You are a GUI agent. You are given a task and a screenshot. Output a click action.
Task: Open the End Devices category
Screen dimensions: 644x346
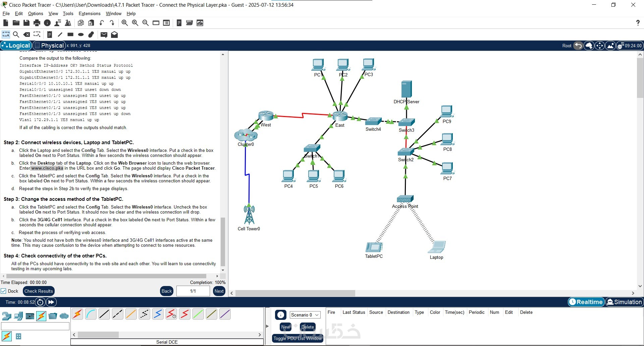click(18, 316)
